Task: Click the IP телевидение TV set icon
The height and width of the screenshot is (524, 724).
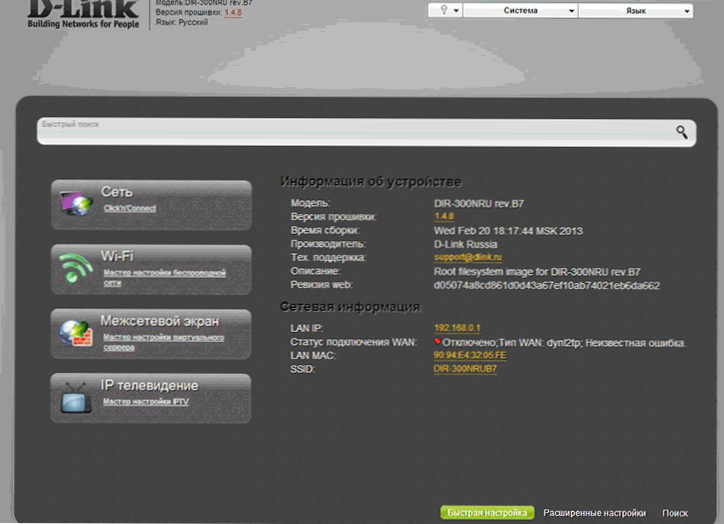Action: [x=76, y=398]
